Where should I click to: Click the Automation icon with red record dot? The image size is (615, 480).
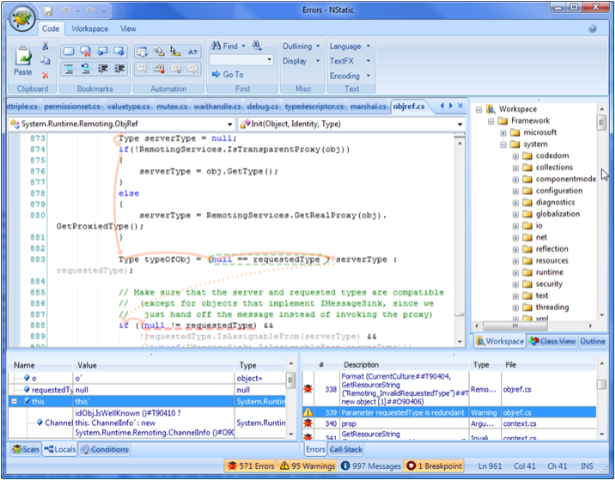159,69
